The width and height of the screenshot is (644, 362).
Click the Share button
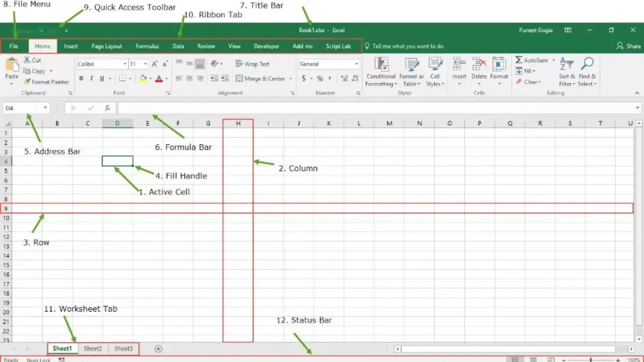tap(628, 46)
